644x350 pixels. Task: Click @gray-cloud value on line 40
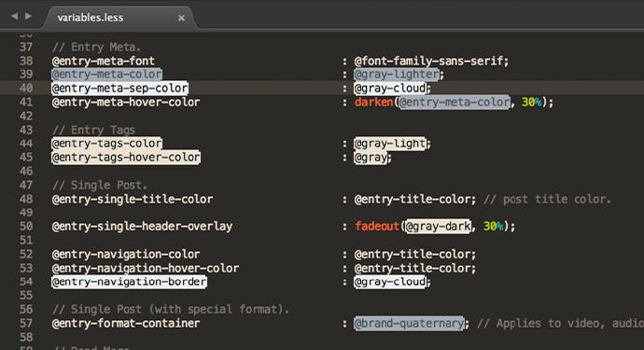point(390,88)
